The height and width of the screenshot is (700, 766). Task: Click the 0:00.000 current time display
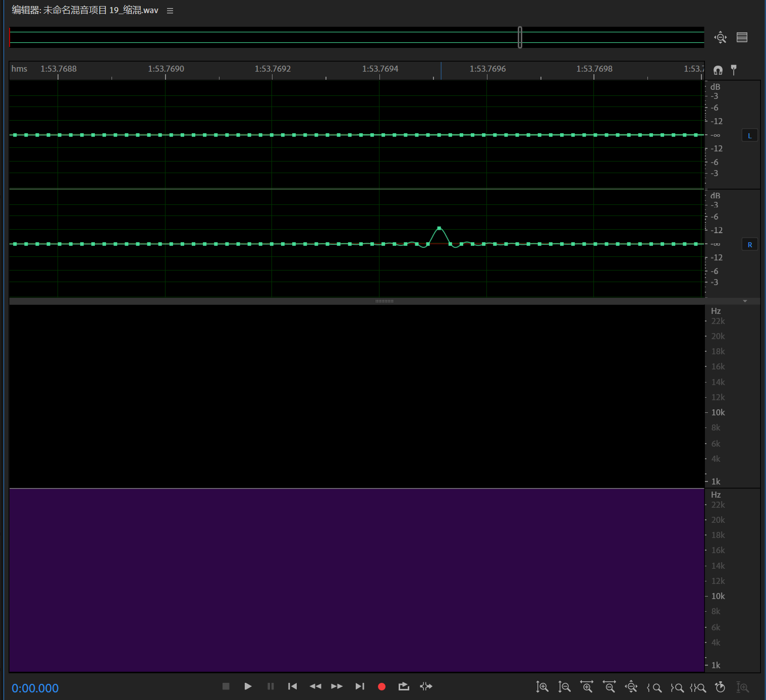coord(35,688)
